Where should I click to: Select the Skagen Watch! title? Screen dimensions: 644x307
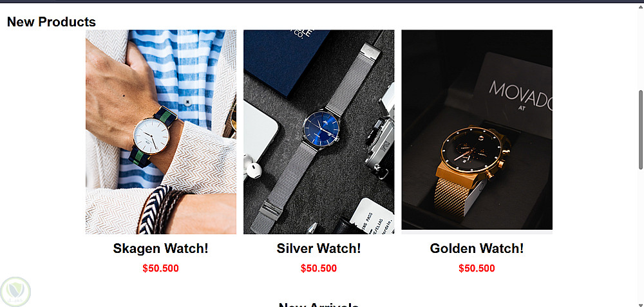point(160,248)
